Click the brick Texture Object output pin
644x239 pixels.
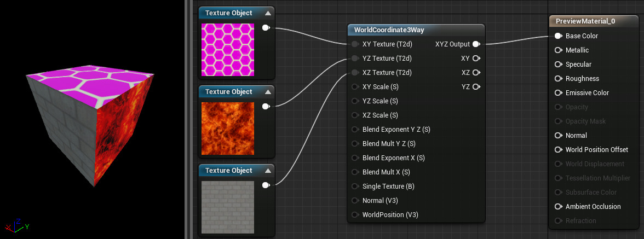point(266,185)
